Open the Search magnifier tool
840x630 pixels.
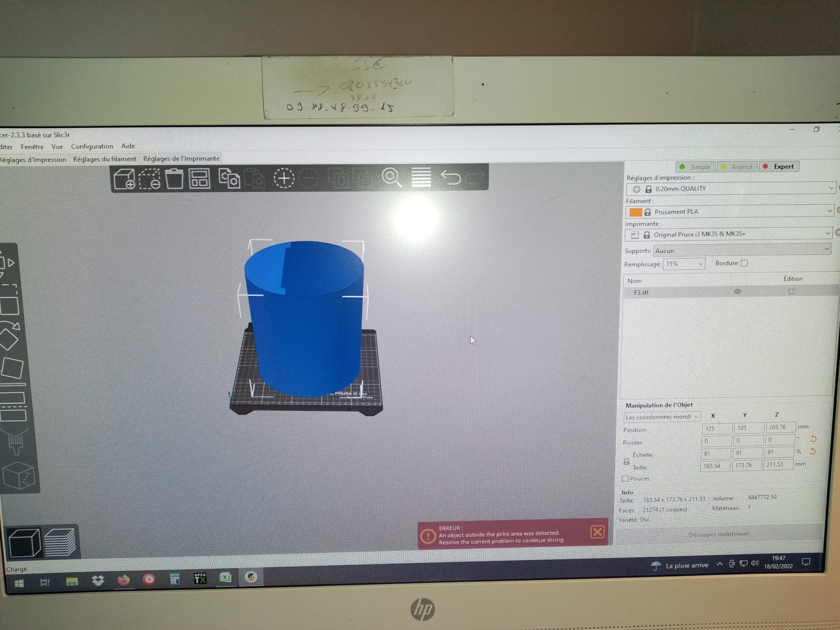coord(391,177)
